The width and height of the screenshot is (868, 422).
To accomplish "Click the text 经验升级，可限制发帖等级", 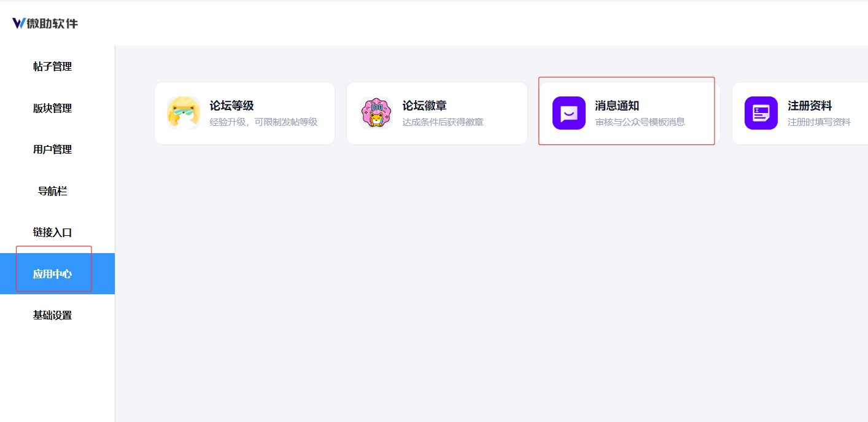I will [x=263, y=122].
